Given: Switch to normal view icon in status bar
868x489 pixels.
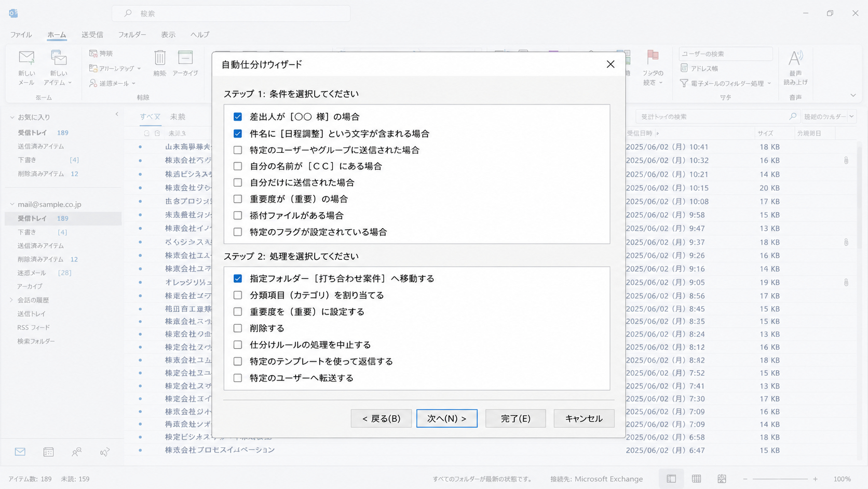Looking at the screenshot, I should tap(671, 479).
